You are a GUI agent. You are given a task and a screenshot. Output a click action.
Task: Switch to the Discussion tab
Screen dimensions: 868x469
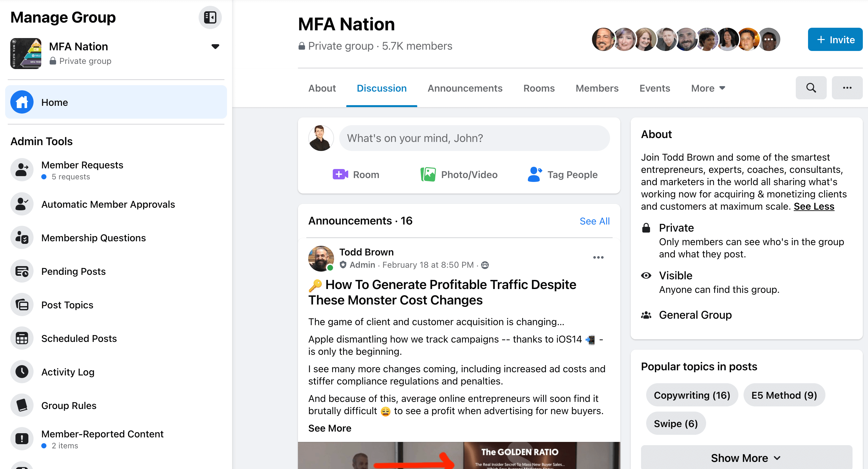click(x=381, y=88)
